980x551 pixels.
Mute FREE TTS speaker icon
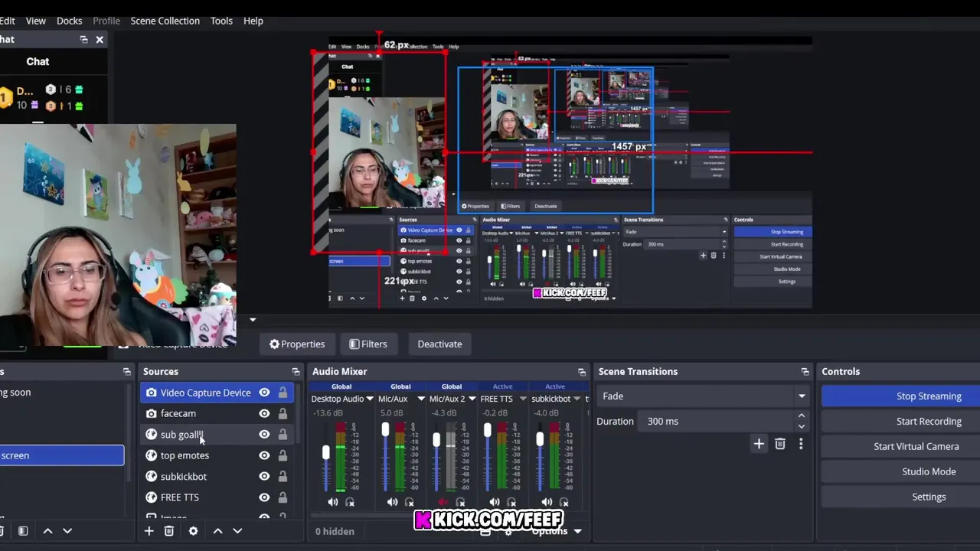[x=495, y=502]
